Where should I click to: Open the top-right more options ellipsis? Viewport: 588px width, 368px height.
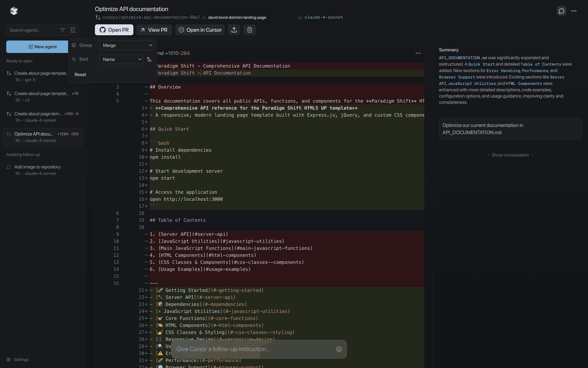coord(574,11)
